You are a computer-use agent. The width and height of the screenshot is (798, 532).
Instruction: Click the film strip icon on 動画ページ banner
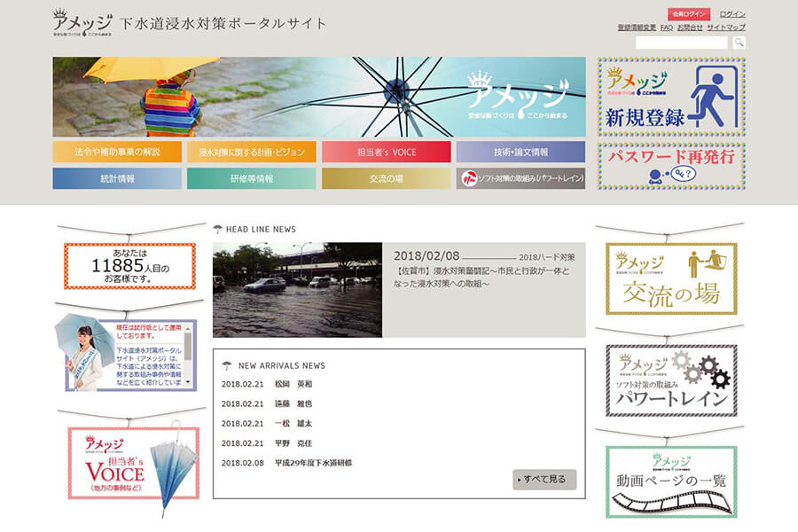(671, 503)
